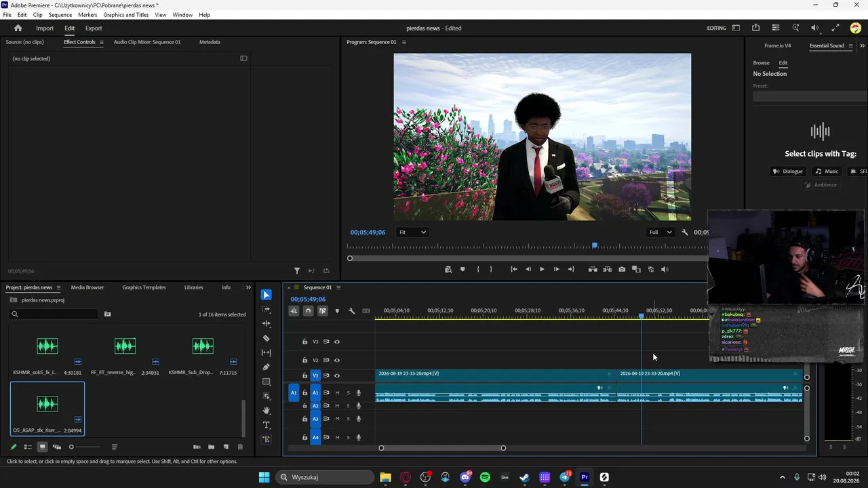Click the trash Clear icon in Project panel
Screen dimensions: 868x488
(240, 447)
